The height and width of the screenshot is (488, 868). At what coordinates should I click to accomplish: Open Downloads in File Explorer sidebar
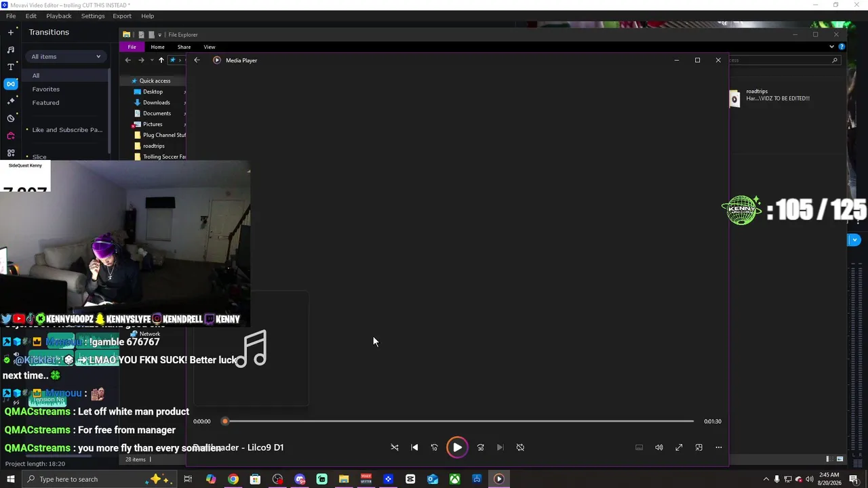coord(157,102)
